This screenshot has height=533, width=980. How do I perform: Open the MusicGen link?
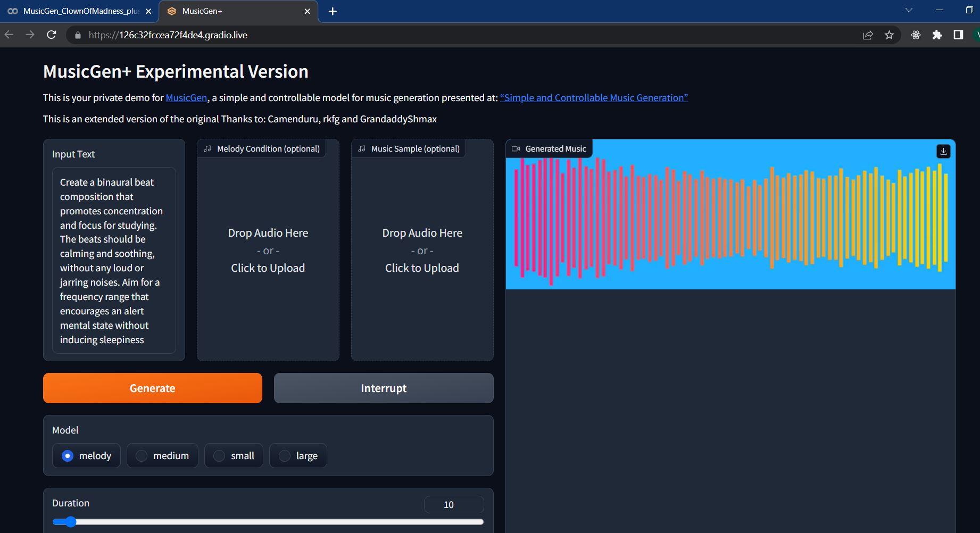186,98
